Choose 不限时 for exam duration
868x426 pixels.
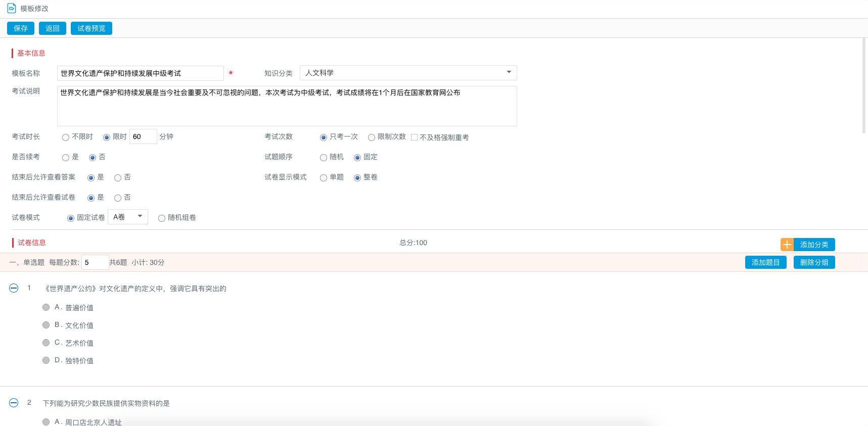tap(66, 137)
